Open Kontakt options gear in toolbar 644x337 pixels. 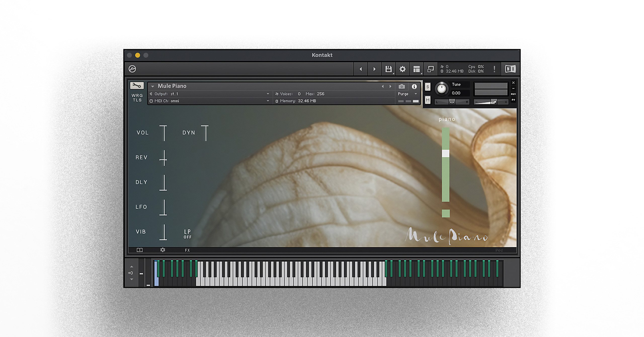click(403, 69)
